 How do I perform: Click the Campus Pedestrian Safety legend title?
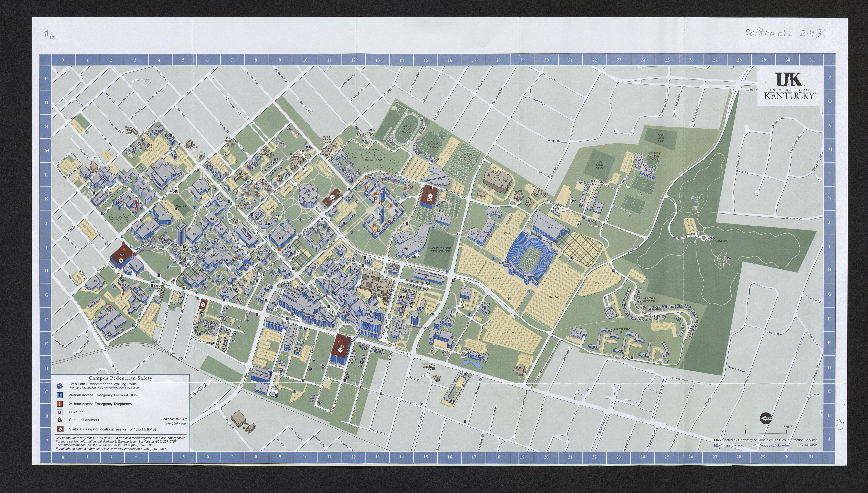(x=120, y=378)
